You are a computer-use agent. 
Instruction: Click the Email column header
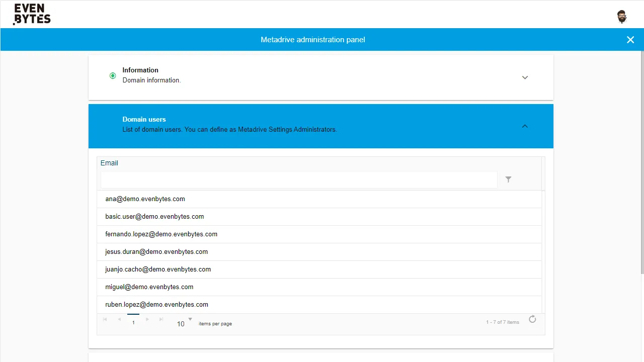point(109,163)
